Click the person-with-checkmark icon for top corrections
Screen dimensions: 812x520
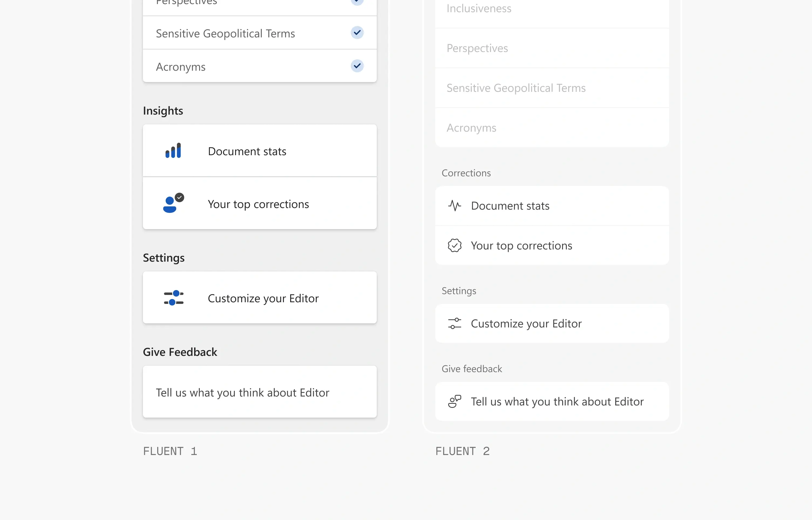(173, 204)
